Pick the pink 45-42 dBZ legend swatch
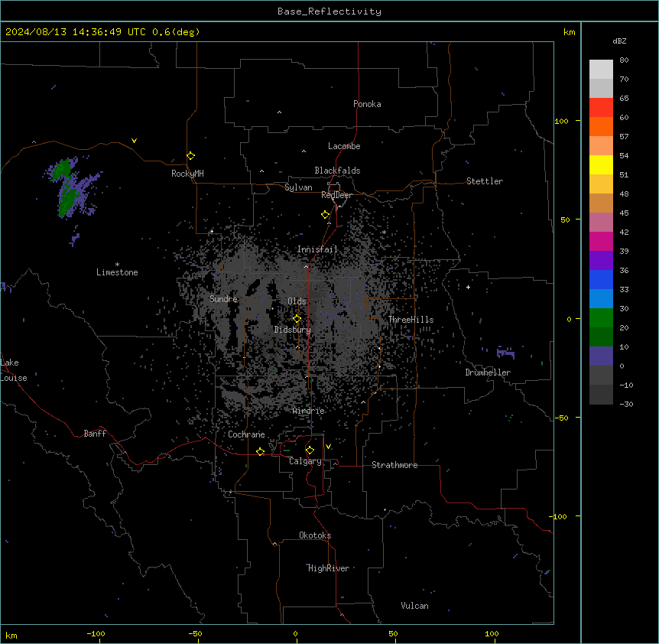 pyautogui.click(x=601, y=223)
